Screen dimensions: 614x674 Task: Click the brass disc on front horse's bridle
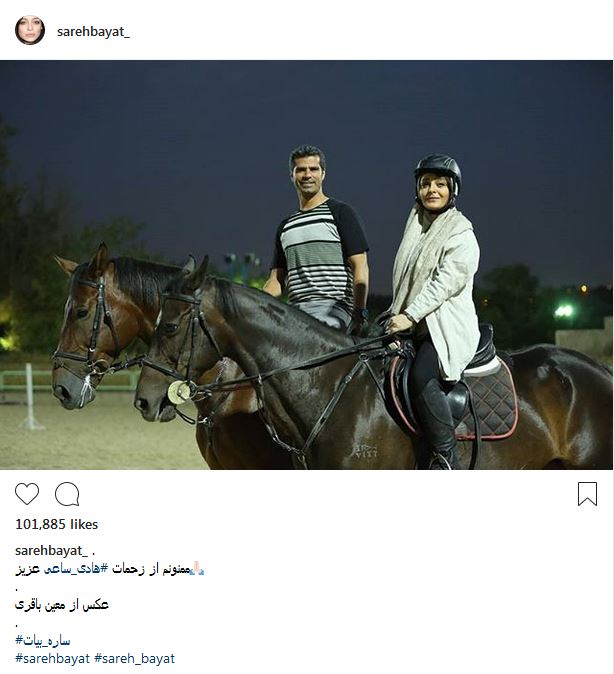point(179,392)
